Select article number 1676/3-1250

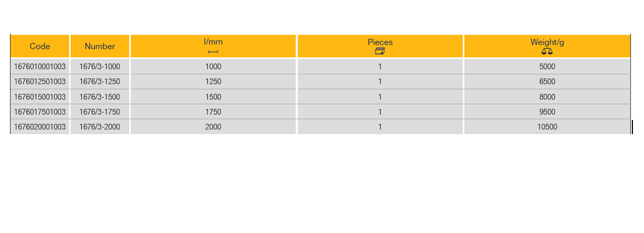coord(100,82)
